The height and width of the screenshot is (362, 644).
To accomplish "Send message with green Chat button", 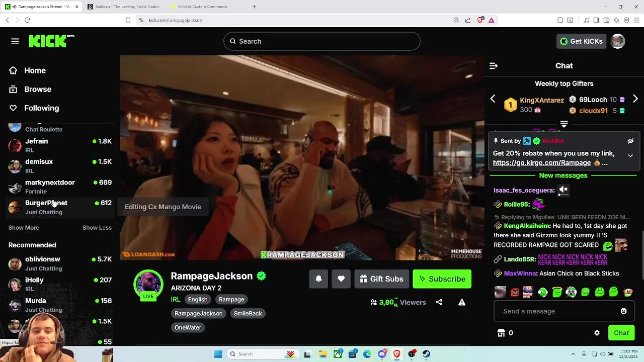I will tap(621, 333).
